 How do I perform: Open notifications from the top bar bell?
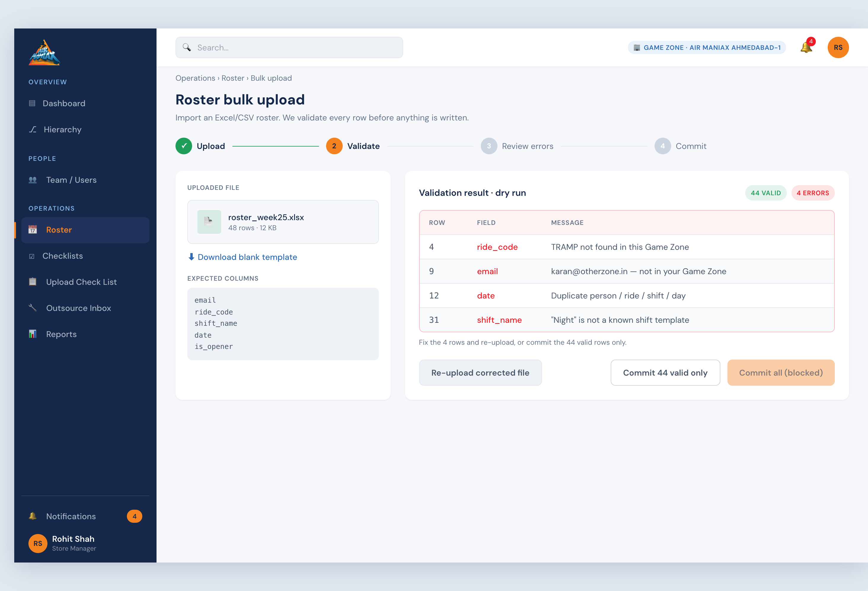pyautogui.click(x=806, y=47)
